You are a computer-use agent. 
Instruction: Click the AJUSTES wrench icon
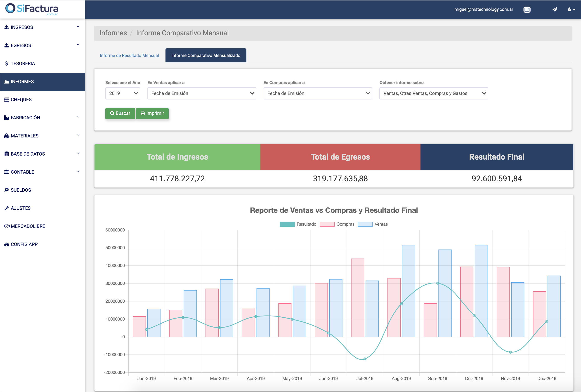(x=7, y=208)
